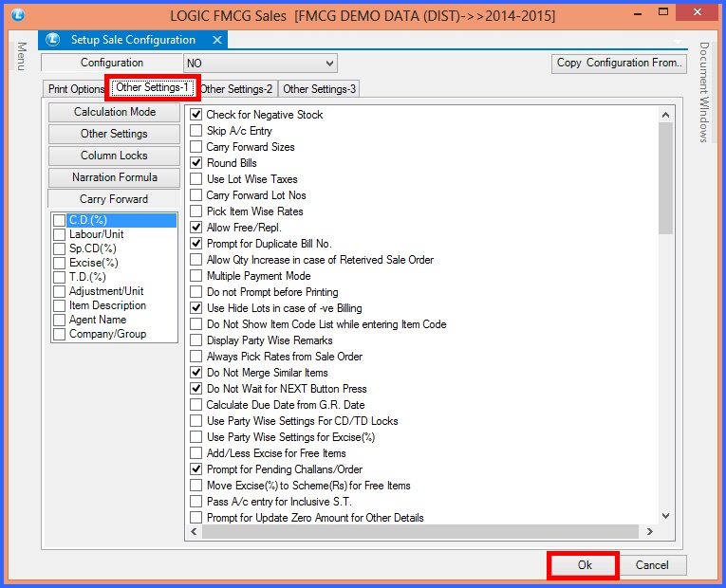The image size is (726, 588).
Task: Click the Setup Sale Configuration tab icon
Action: [53, 40]
